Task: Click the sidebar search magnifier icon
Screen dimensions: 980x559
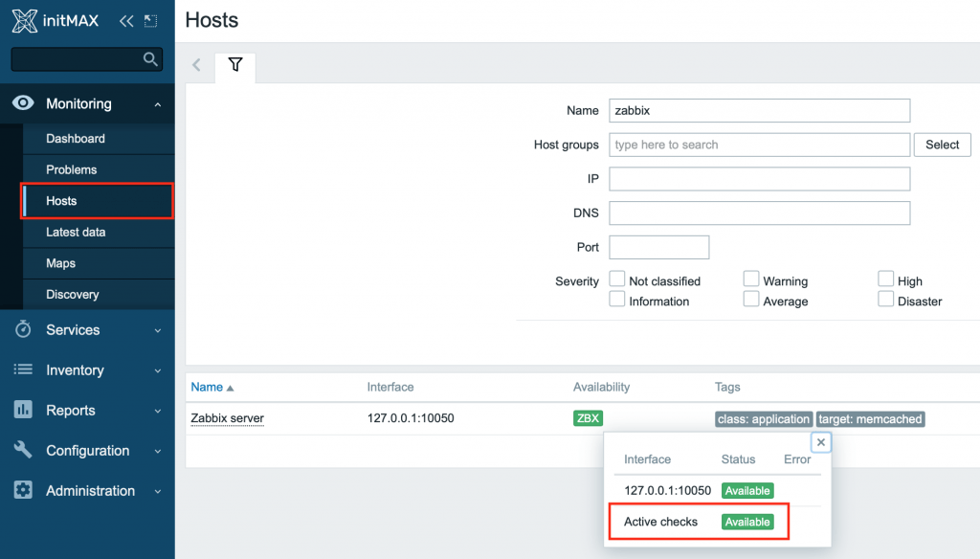Action: (150, 59)
